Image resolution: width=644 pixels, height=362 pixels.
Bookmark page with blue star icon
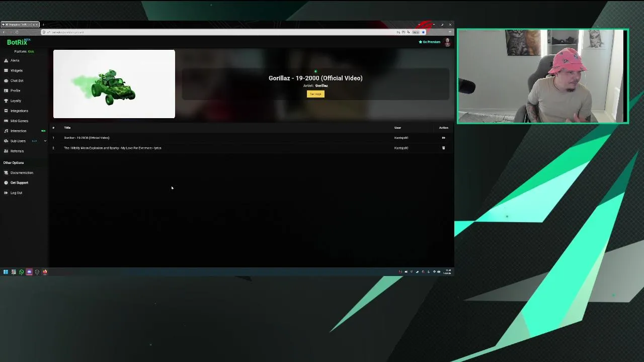tap(423, 32)
